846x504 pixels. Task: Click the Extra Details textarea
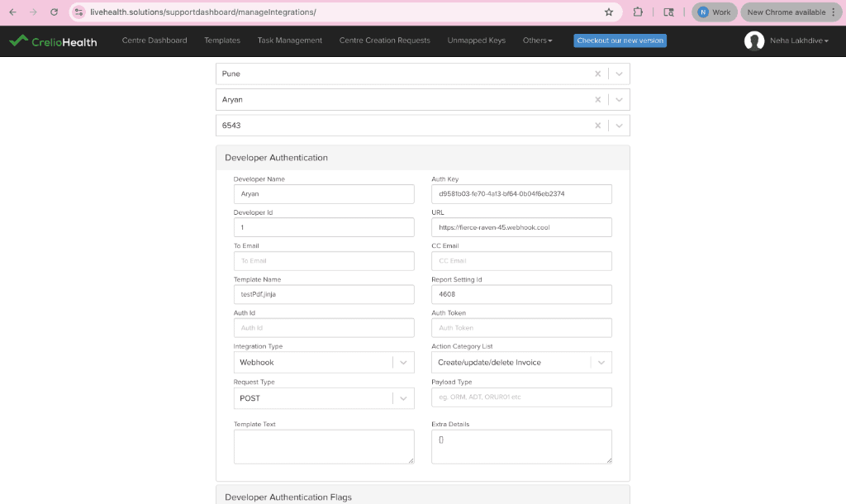point(522,447)
